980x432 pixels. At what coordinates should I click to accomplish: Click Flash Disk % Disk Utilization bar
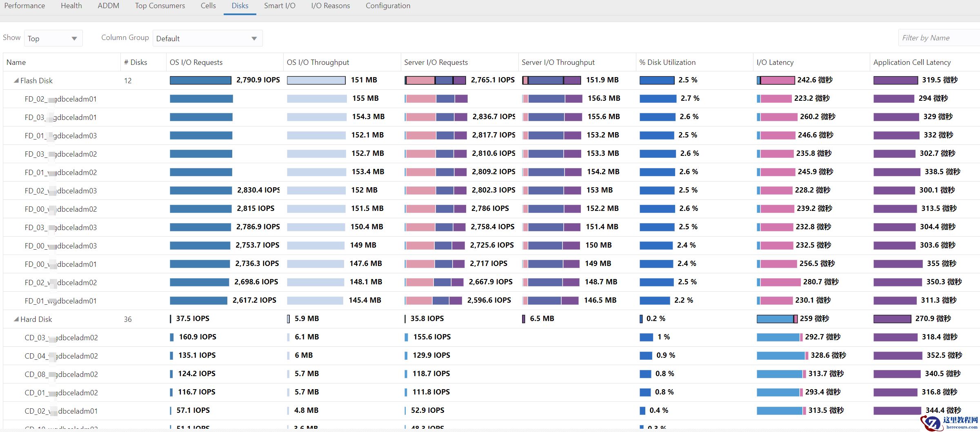pos(657,80)
